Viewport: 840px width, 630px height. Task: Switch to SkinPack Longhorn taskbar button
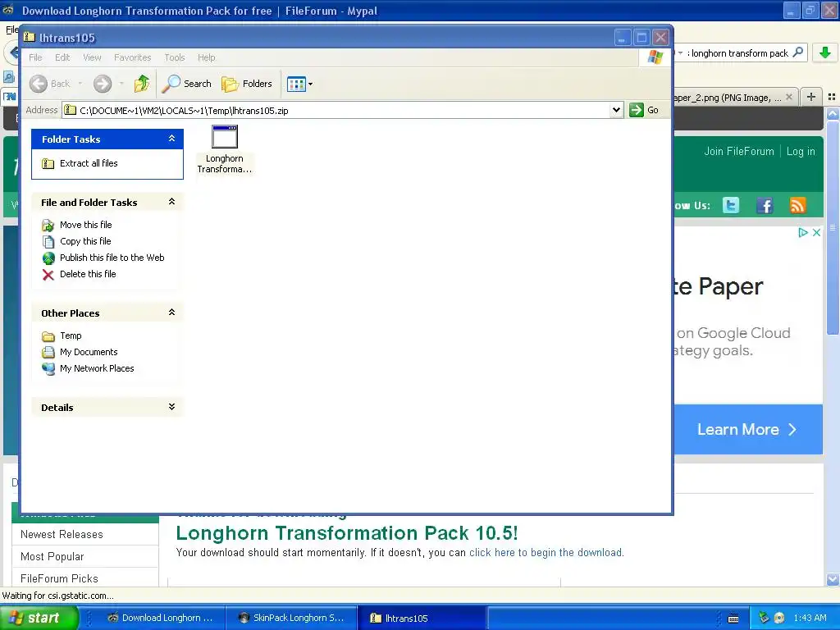tap(291, 618)
